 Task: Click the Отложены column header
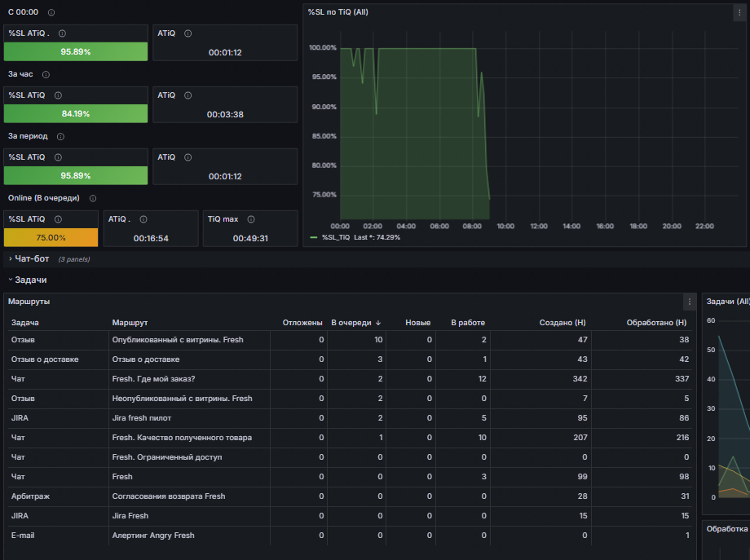point(302,323)
